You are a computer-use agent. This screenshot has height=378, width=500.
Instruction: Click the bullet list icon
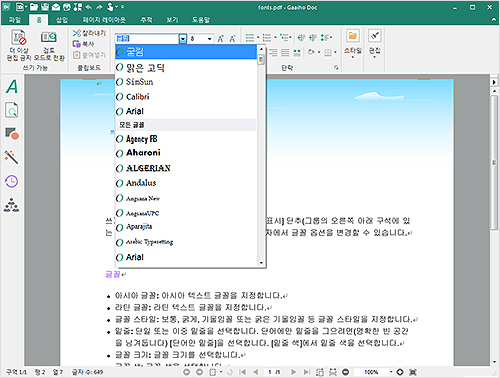250,38
